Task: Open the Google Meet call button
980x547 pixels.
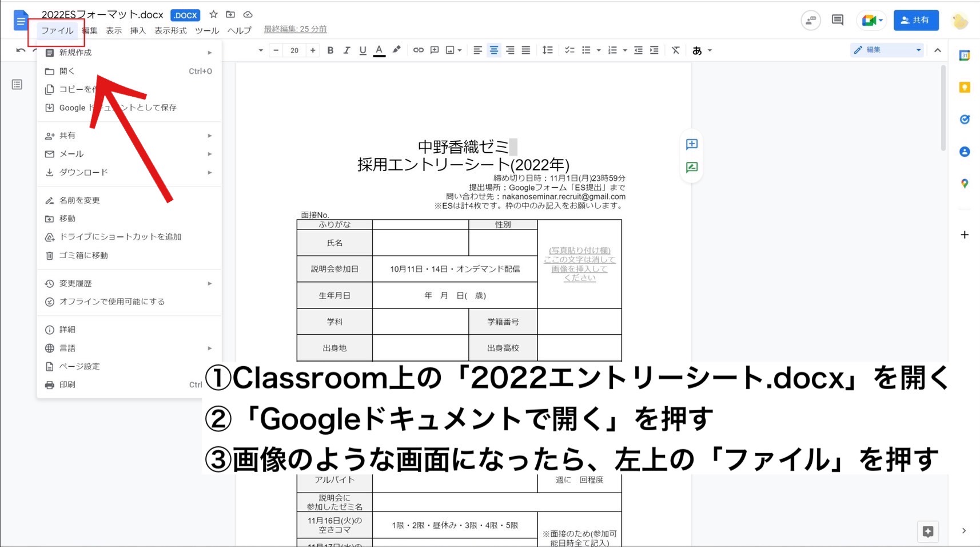Action: coord(871,21)
